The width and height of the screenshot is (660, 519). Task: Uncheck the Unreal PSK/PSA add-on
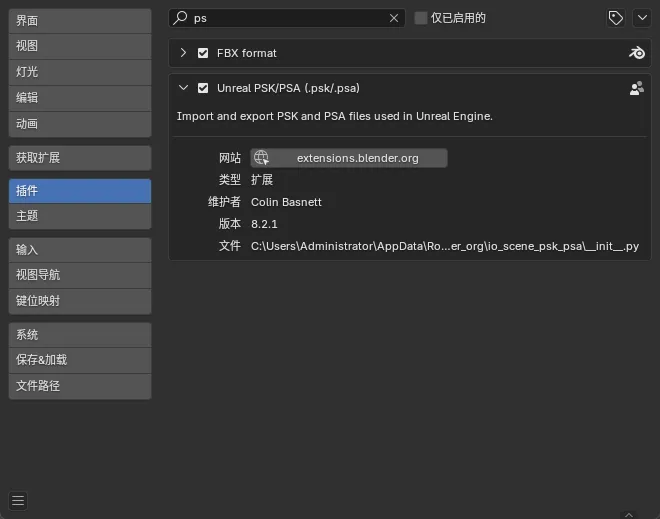point(203,88)
